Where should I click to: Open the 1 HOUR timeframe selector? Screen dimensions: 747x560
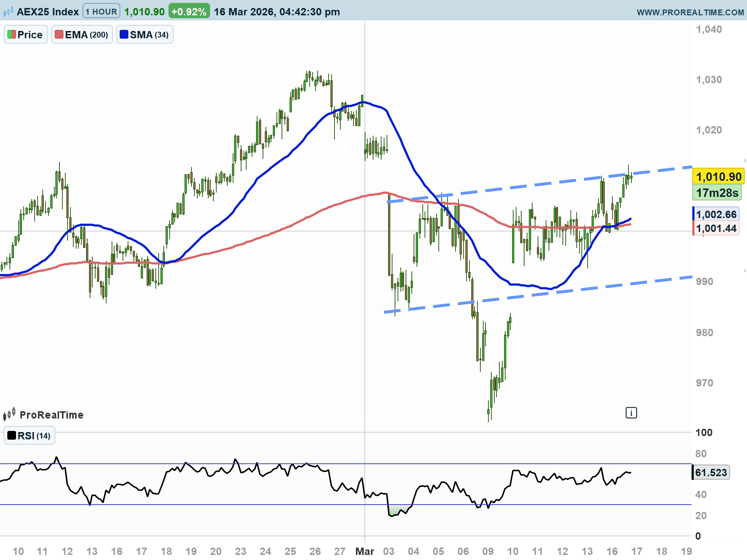coord(101,12)
